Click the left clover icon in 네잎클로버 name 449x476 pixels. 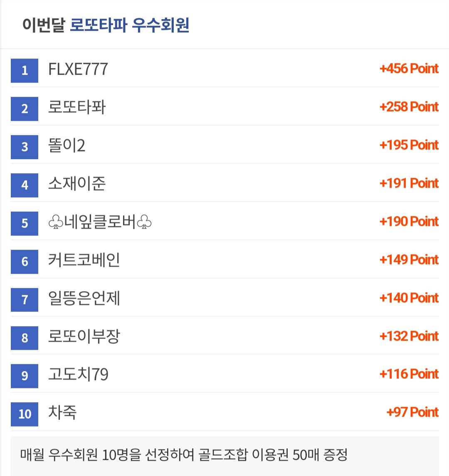click(56, 222)
